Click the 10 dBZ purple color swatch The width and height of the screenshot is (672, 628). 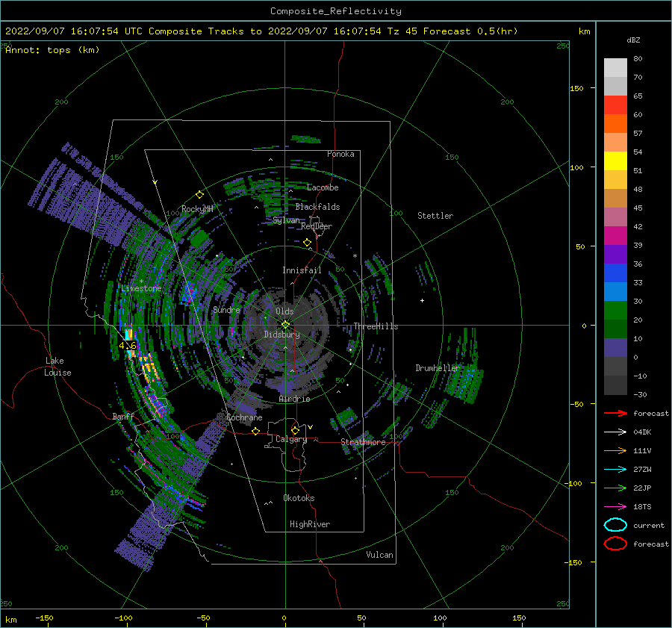[x=615, y=348]
